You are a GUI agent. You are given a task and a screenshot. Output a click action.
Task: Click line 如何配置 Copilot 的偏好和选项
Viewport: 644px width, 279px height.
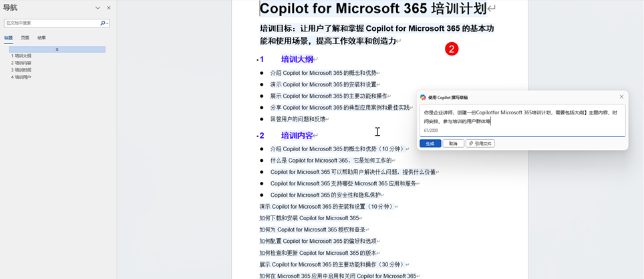point(318,241)
